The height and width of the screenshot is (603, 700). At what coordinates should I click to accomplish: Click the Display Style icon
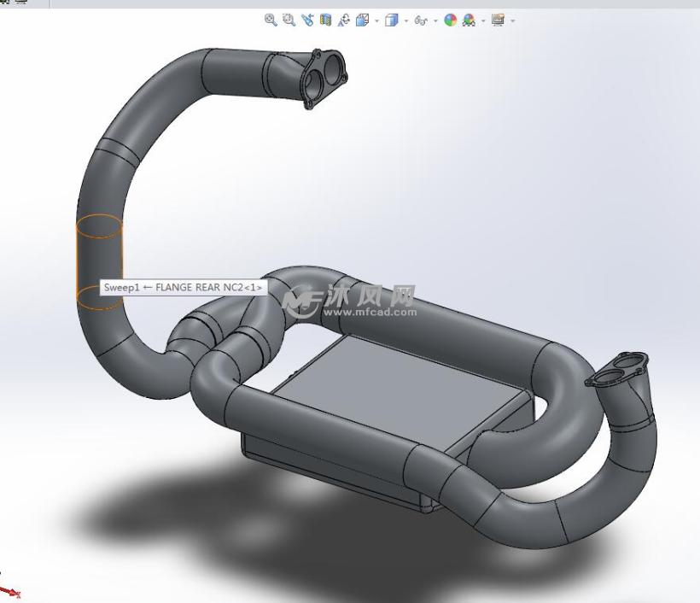click(x=391, y=19)
